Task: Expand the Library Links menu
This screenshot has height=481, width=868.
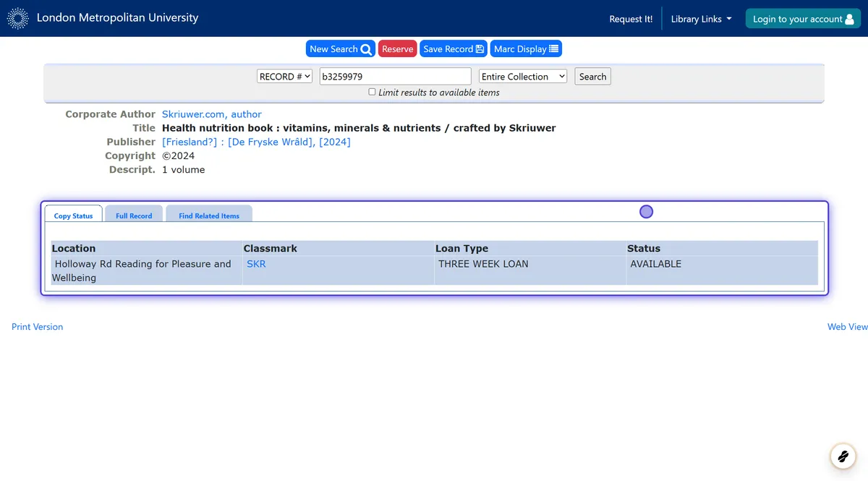Action: tap(701, 19)
